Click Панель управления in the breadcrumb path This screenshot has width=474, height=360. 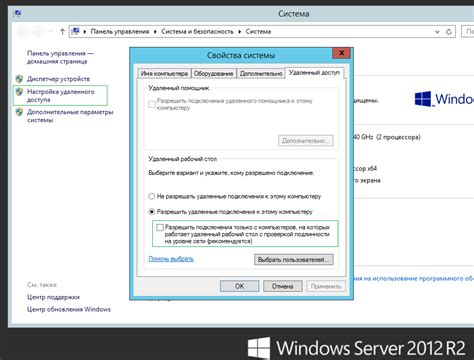(120, 32)
